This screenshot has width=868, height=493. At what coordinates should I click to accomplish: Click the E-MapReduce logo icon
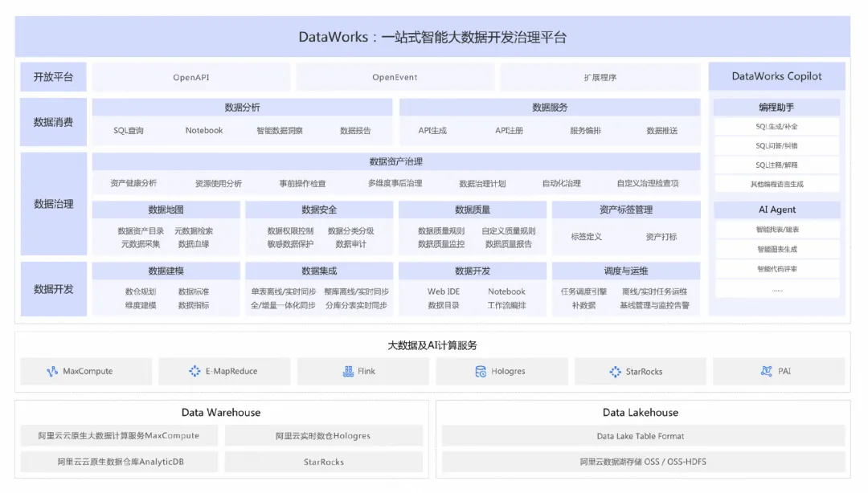(194, 371)
